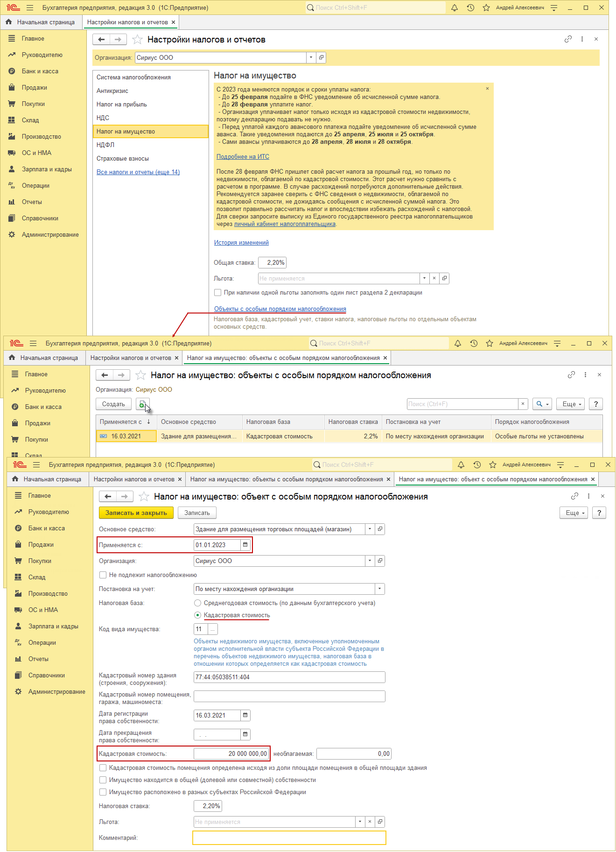Open calendar for 'Дата прекращения права собственности'

tap(245, 734)
